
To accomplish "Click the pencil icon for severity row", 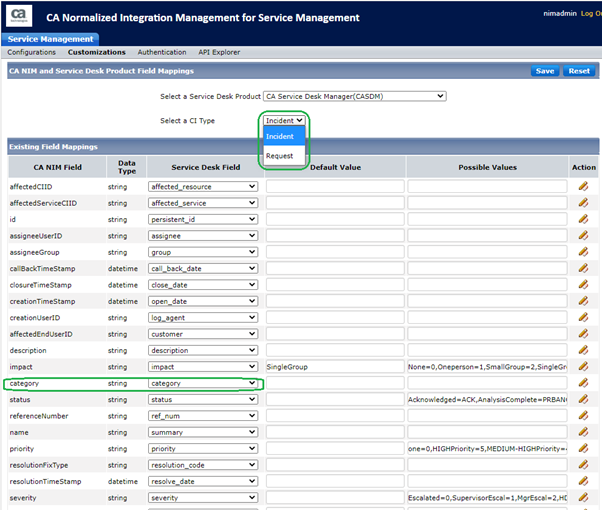I will (x=583, y=498).
